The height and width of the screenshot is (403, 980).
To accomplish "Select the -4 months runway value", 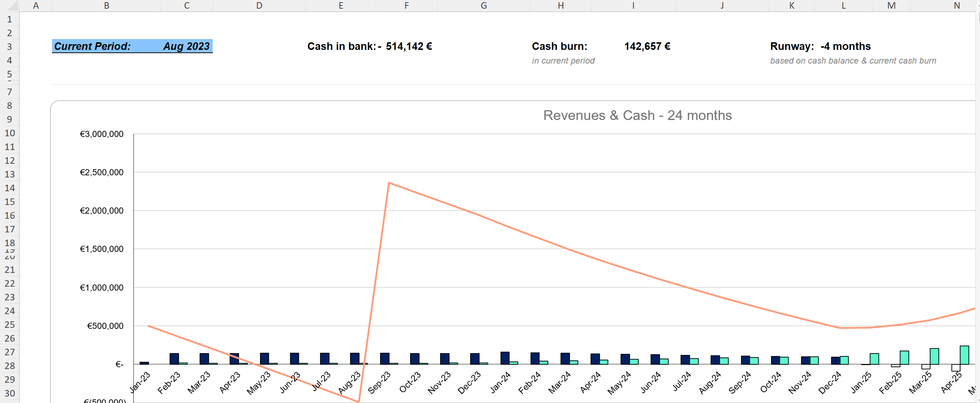I will [845, 46].
